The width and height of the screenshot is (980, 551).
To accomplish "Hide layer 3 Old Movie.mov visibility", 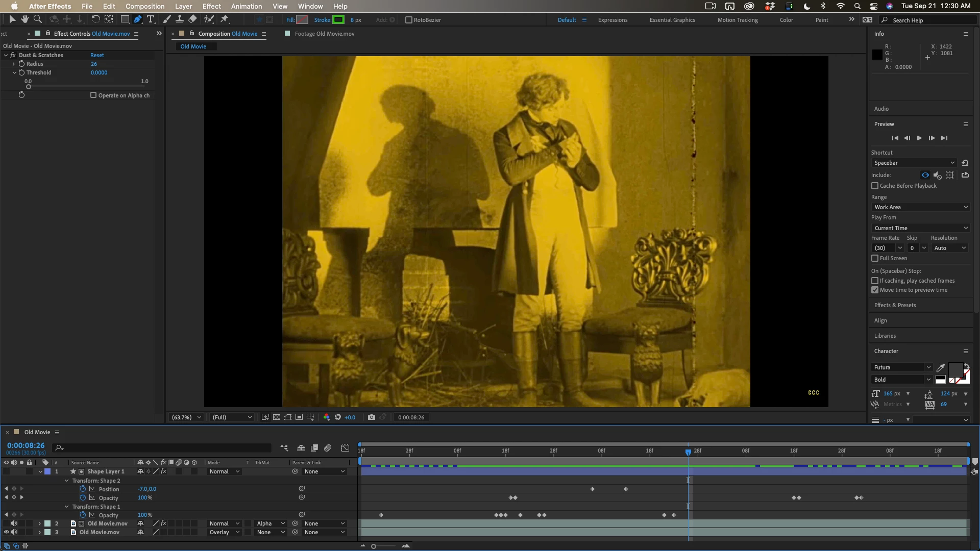I will 6,532.
